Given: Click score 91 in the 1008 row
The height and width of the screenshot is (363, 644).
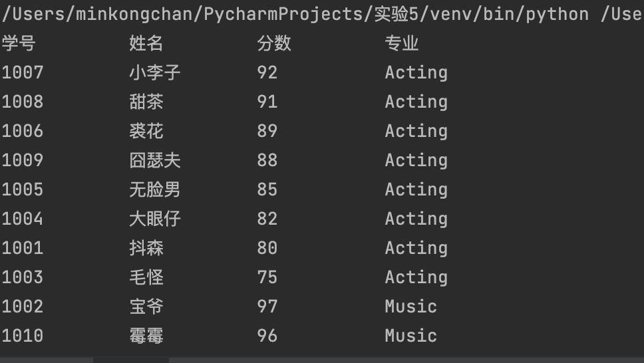Looking at the screenshot, I should coord(267,102).
